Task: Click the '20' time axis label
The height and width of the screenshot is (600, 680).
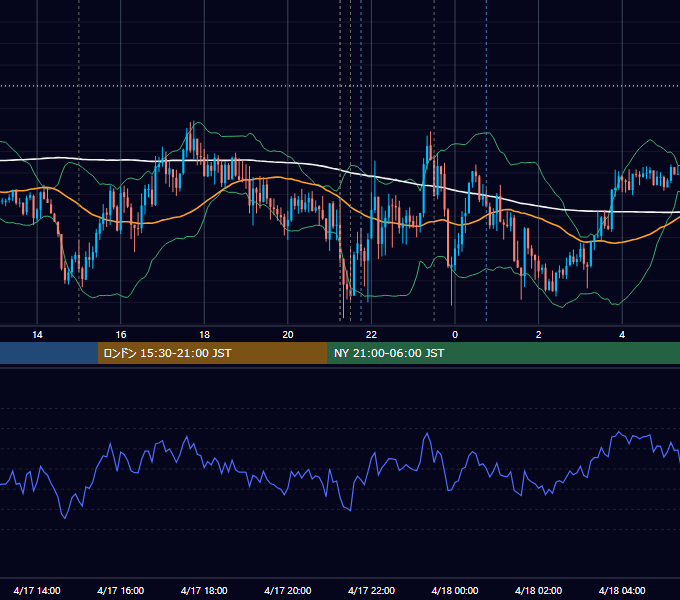Action: pyautogui.click(x=288, y=335)
